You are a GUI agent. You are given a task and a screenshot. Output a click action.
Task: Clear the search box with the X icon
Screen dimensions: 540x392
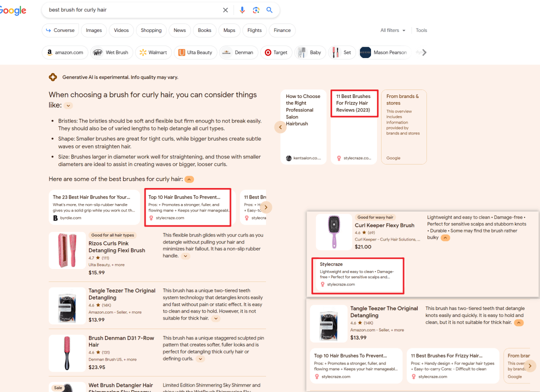225,10
